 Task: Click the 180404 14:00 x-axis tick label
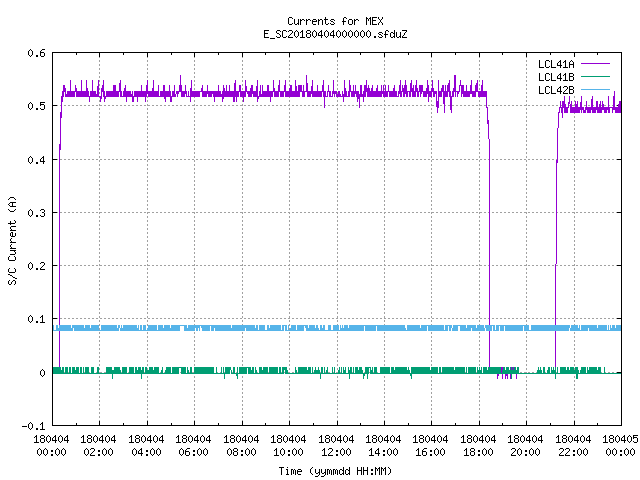(x=383, y=446)
